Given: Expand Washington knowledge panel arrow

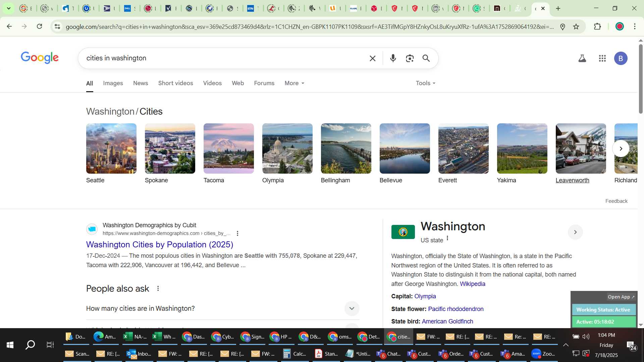Looking at the screenshot, I should coord(575,232).
